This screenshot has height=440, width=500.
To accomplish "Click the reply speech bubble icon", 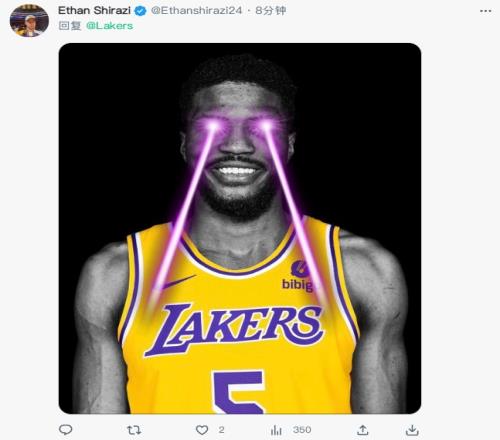I will [x=65, y=430].
